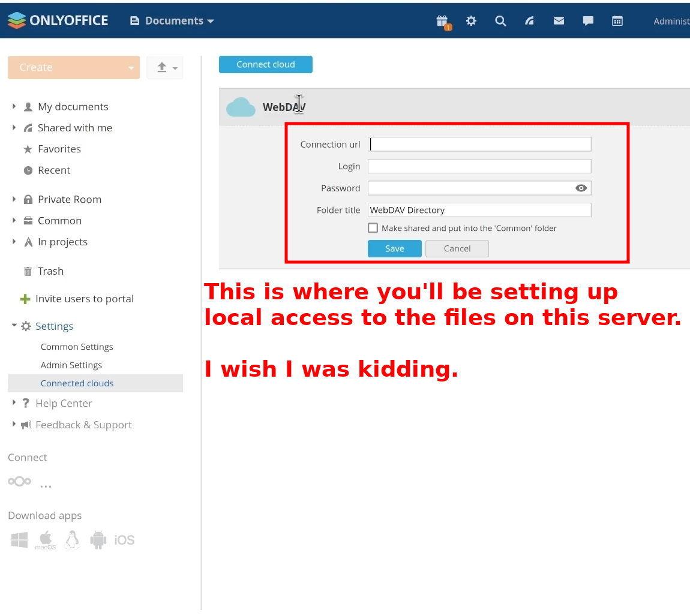Download the Windows desktop app
Viewport: 690px width, 616px height.
tap(19, 539)
